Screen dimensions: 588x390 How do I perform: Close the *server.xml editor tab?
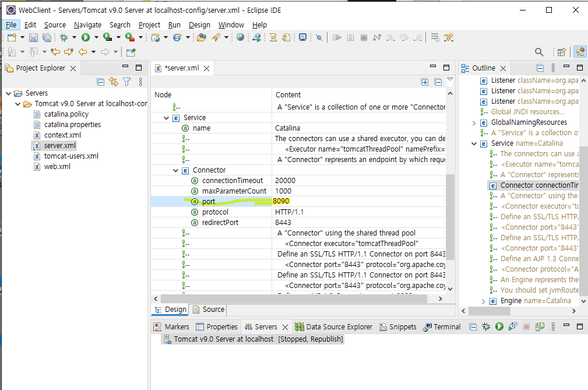pos(207,68)
